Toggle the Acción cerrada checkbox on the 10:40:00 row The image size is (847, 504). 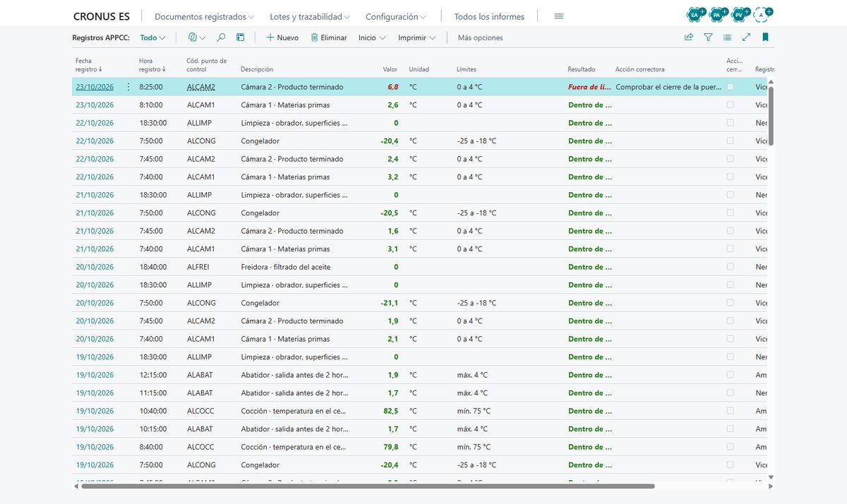click(730, 411)
